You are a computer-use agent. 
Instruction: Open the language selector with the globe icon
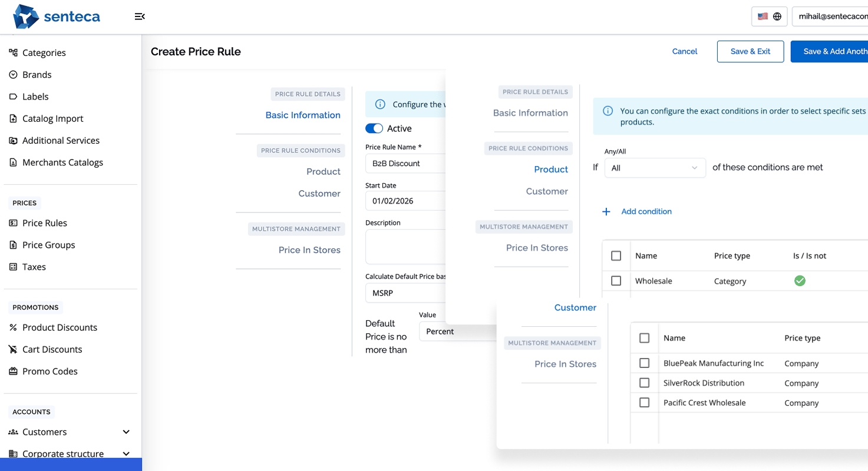[777, 16]
